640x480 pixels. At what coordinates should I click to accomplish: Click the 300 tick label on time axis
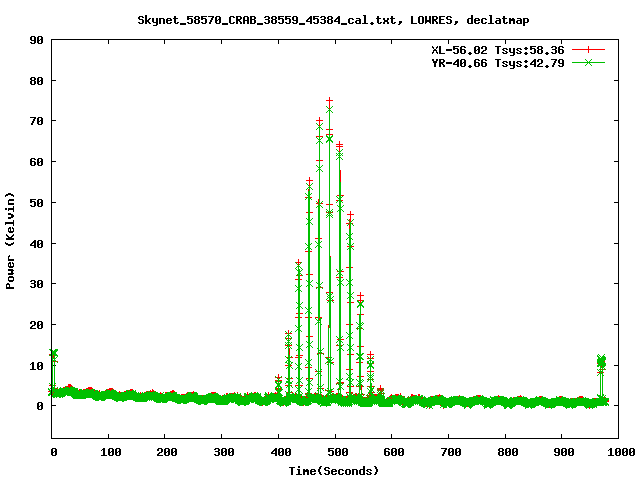point(224,452)
